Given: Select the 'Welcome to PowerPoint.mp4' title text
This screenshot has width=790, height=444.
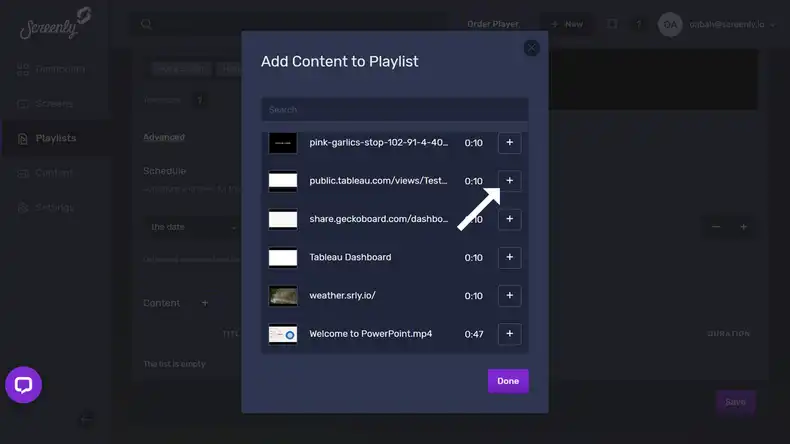Looking at the screenshot, I should pyautogui.click(x=370, y=334).
